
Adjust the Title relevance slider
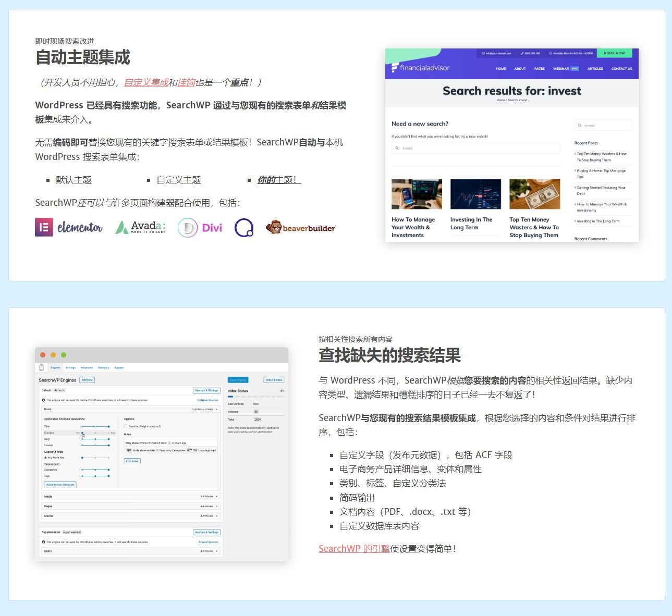tap(95, 426)
